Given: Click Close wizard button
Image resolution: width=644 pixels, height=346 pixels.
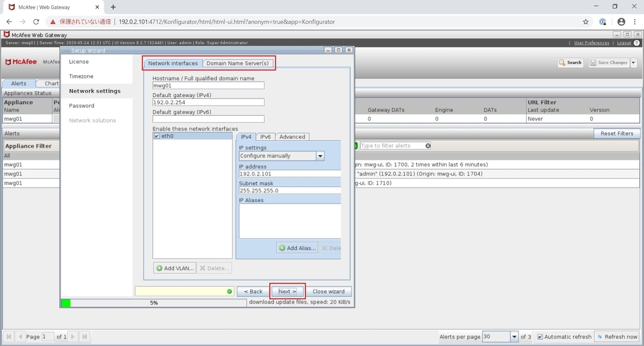Looking at the screenshot, I should (x=328, y=291).
